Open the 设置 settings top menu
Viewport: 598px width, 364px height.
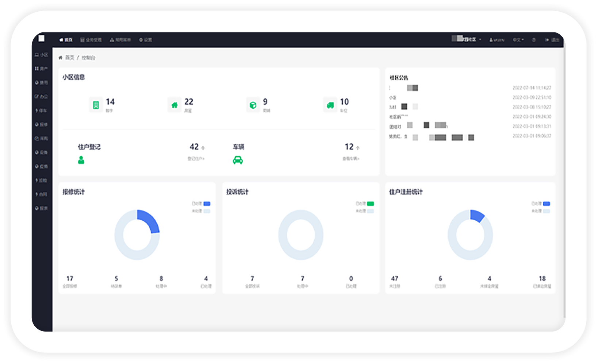pyautogui.click(x=146, y=40)
